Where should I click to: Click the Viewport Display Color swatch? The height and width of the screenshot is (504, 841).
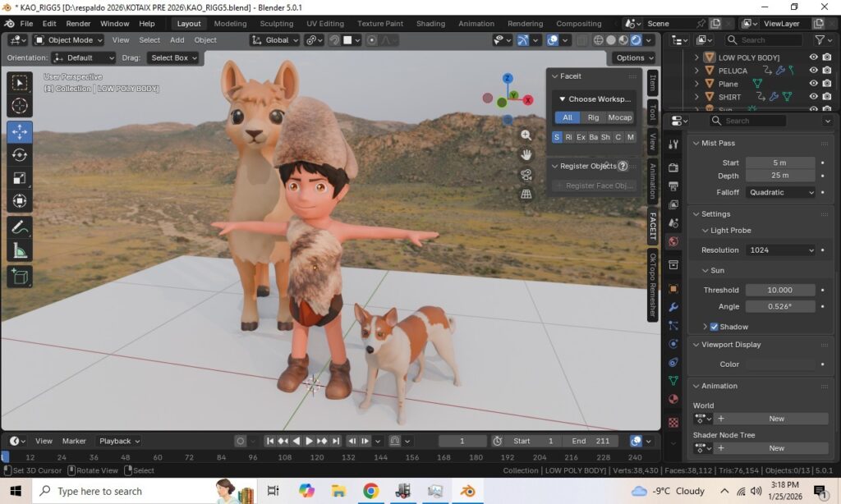(x=781, y=364)
